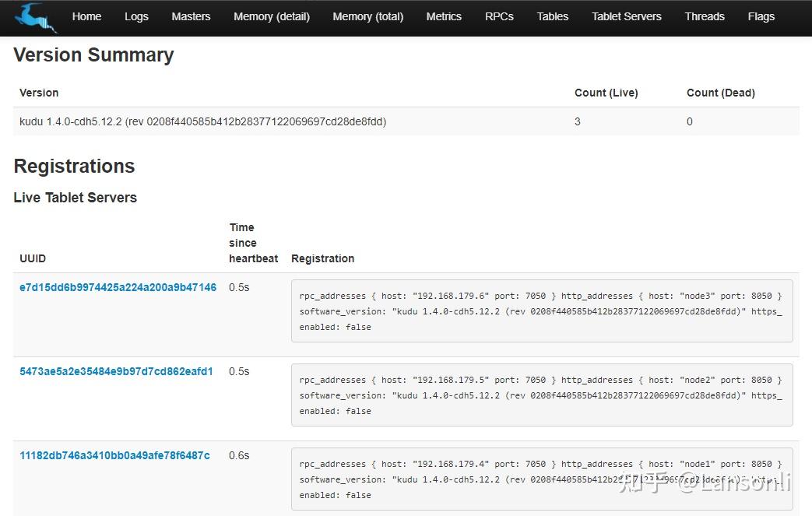Navigate to the Masters page
The height and width of the screenshot is (516, 812).
(x=191, y=16)
